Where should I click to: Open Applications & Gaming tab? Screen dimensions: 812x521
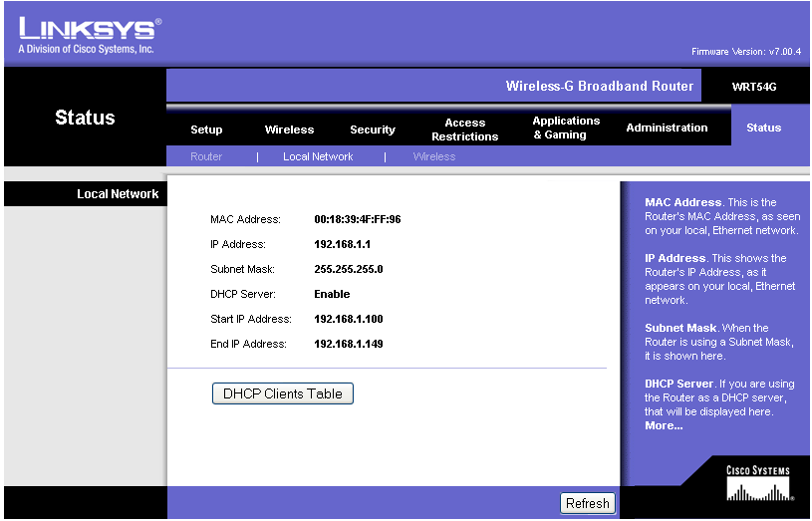[566, 128]
